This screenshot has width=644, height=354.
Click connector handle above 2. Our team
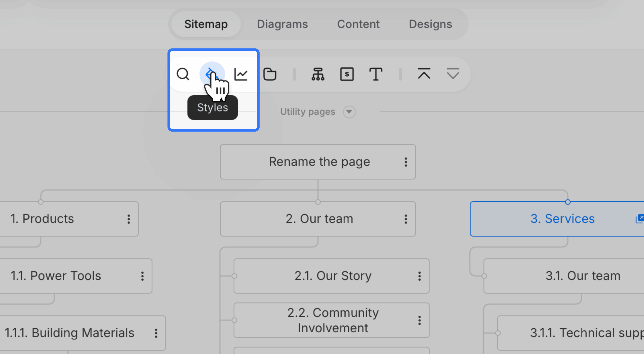(x=318, y=202)
